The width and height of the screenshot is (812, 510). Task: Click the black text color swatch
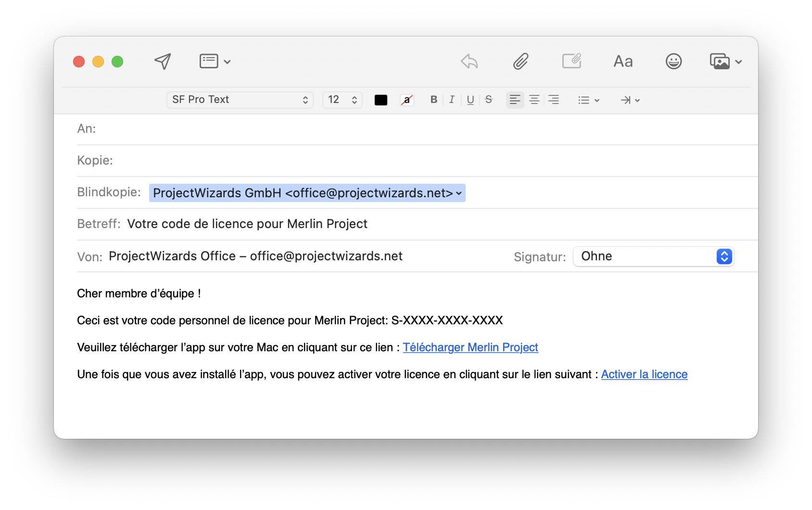[x=381, y=100]
